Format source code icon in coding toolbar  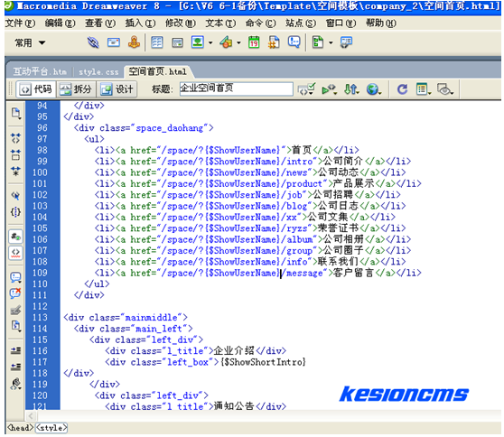(x=15, y=384)
